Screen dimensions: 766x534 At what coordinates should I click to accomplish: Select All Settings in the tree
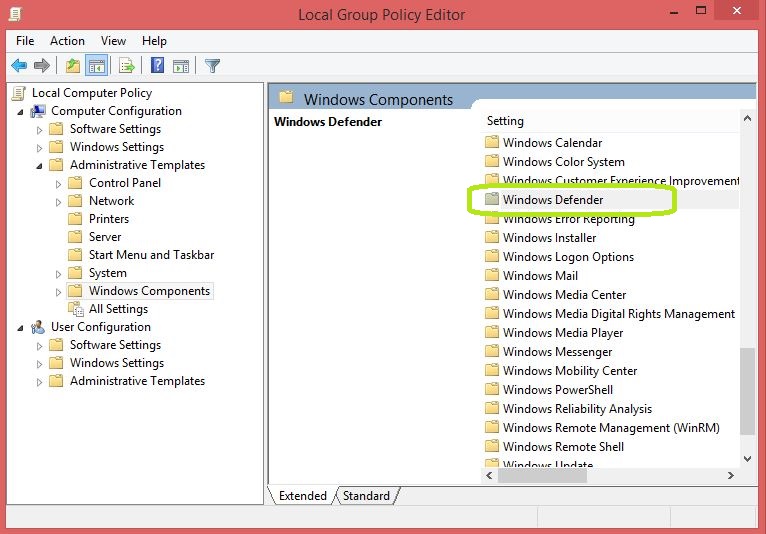point(118,309)
